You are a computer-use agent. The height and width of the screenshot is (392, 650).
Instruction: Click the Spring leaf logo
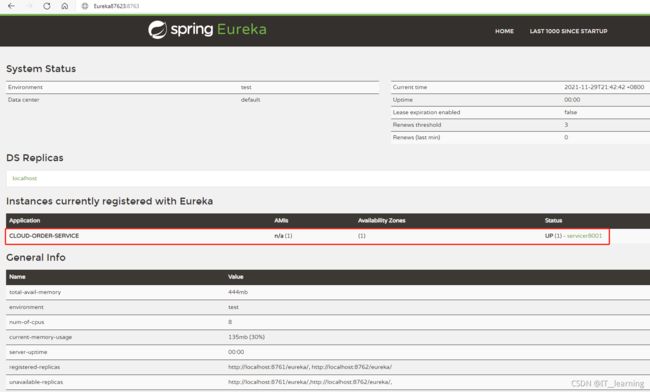pos(158,29)
